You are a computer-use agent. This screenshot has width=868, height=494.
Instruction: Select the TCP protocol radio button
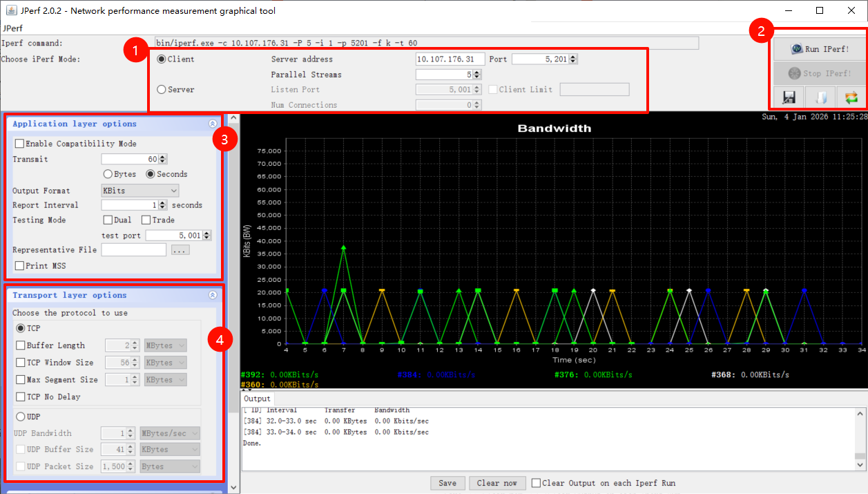click(x=21, y=328)
